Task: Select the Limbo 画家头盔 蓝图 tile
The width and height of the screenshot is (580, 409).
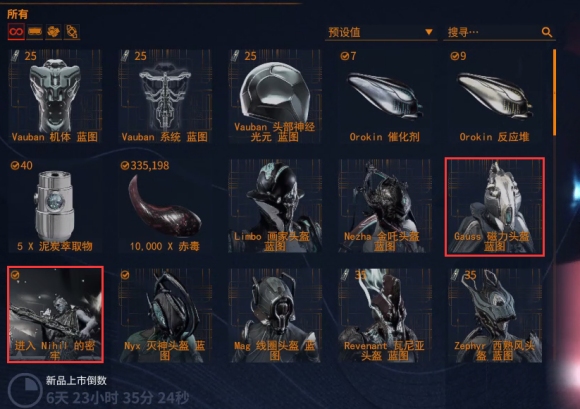Action: (x=274, y=206)
